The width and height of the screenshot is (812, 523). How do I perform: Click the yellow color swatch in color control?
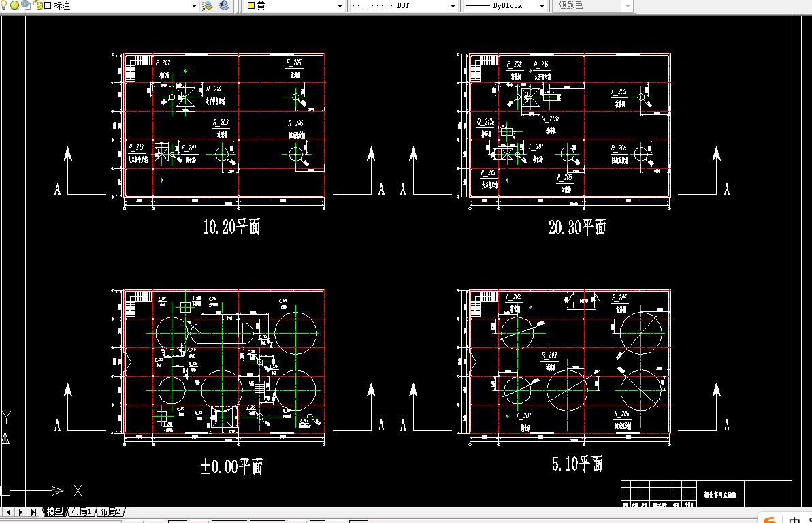(x=251, y=5)
